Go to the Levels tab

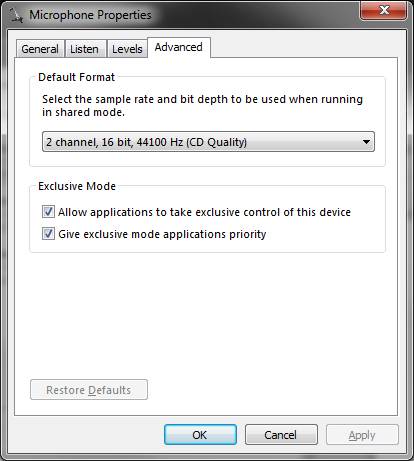tap(127, 49)
